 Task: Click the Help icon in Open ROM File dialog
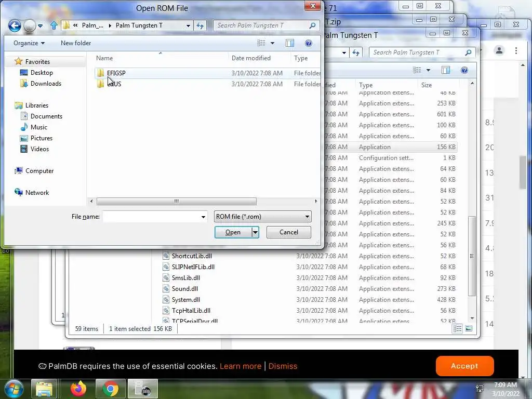click(309, 43)
